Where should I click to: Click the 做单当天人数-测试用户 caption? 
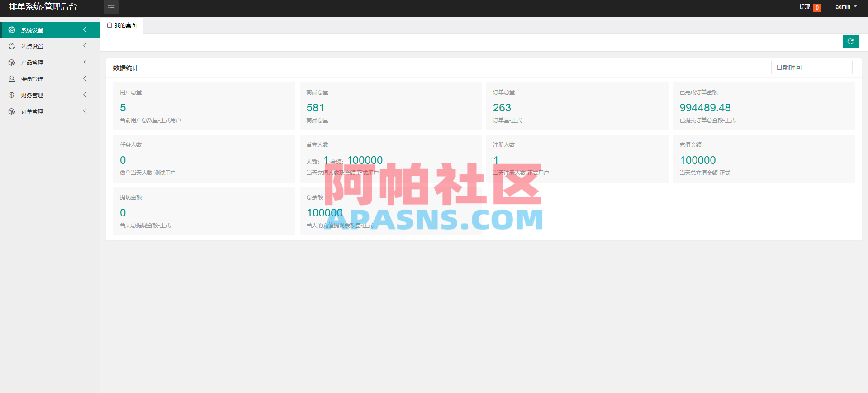click(x=147, y=173)
